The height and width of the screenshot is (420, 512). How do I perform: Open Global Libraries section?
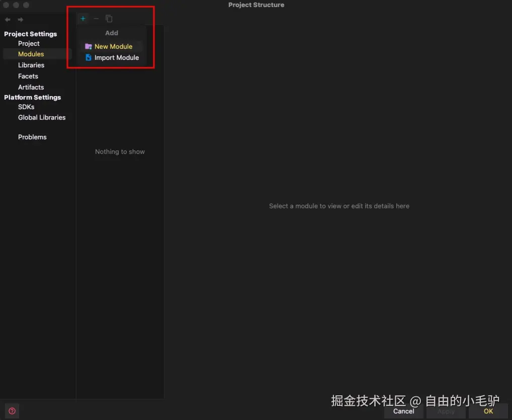tap(42, 117)
